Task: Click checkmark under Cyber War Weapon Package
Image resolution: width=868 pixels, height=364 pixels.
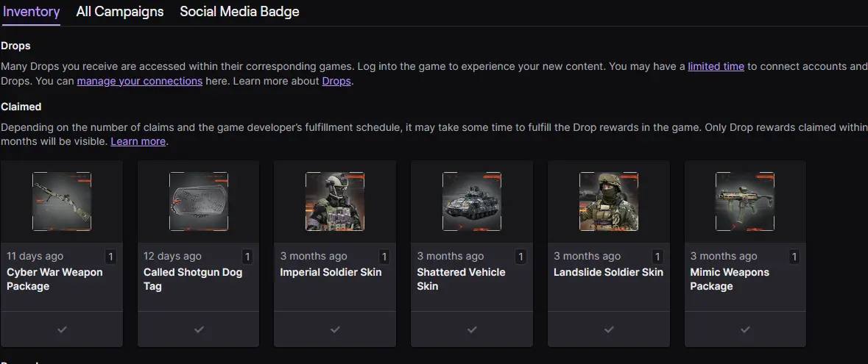Action: [x=62, y=329]
